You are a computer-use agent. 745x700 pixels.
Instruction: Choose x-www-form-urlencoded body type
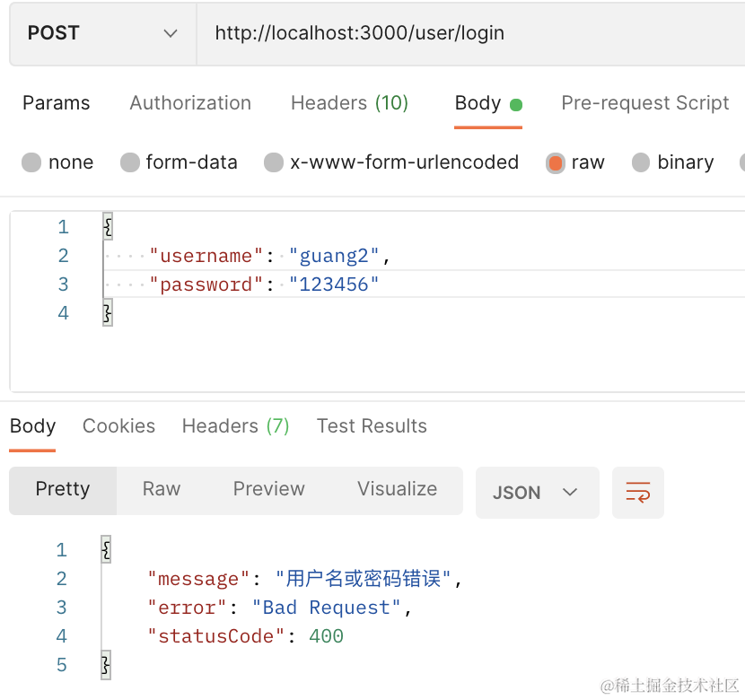point(275,162)
